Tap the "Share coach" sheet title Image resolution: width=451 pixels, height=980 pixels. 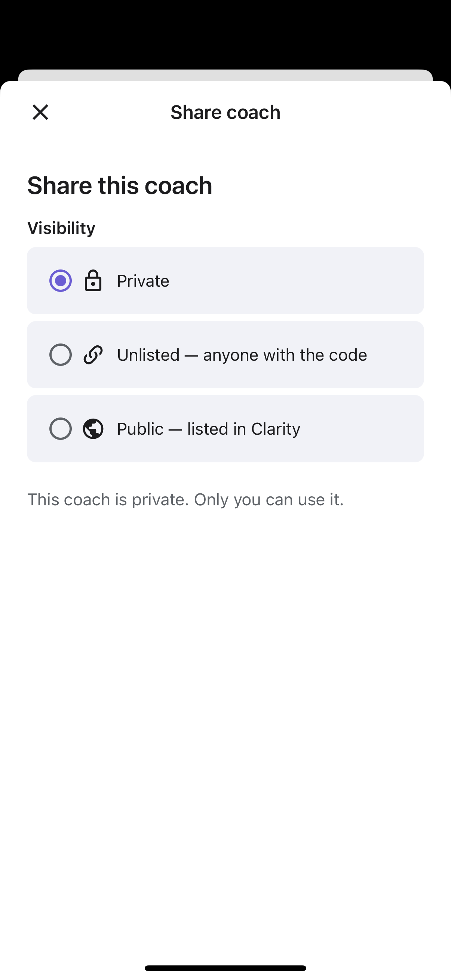click(225, 112)
